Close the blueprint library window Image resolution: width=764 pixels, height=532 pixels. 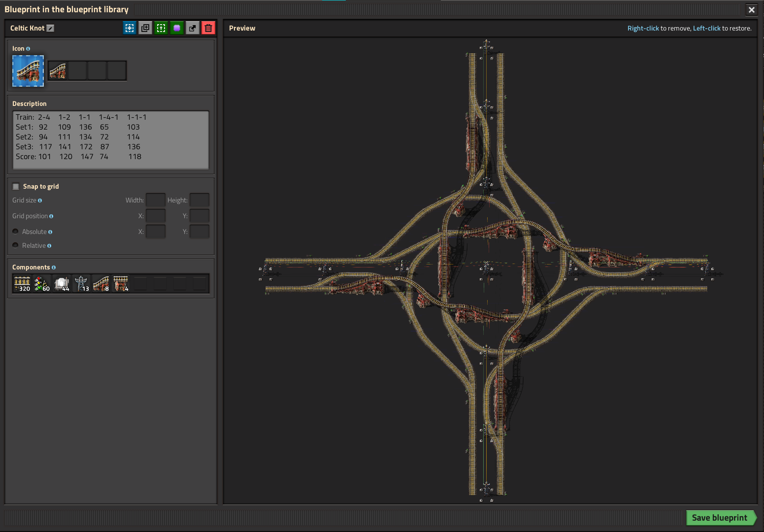click(x=751, y=10)
